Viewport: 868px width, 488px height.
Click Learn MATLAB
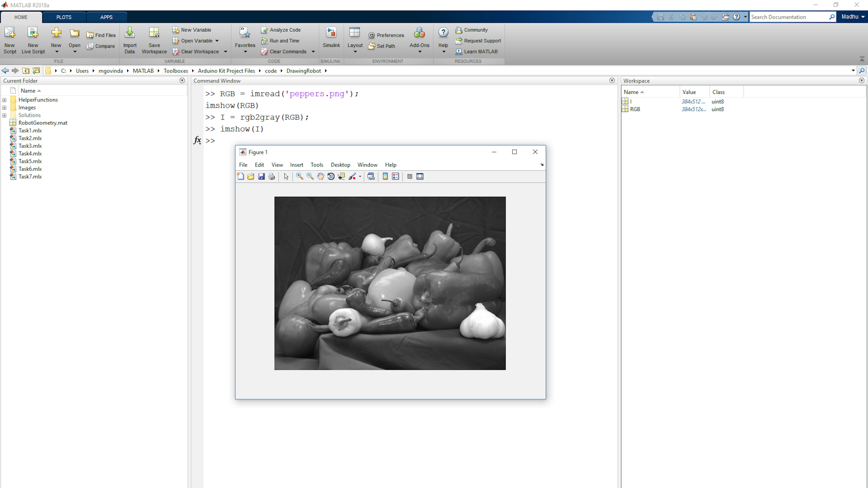[476, 51]
